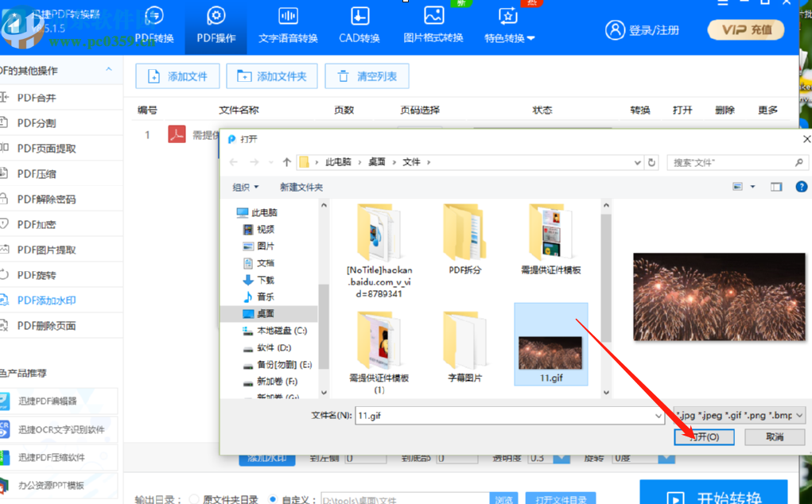Viewport: 812px width, 504px height.
Task: Select the 自定义 output radio button
Action: click(x=273, y=499)
